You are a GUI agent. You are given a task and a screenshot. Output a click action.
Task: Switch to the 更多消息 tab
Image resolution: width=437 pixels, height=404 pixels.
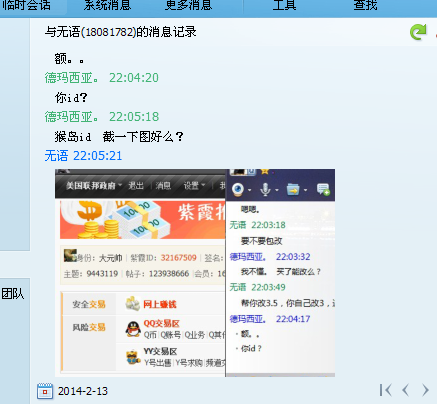tap(189, 5)
